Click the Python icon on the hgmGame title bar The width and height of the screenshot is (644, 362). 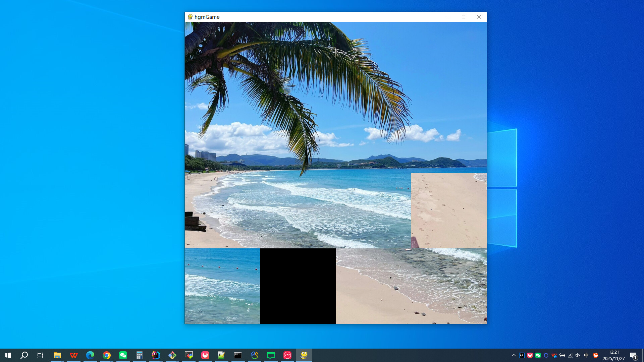[190, 17]
